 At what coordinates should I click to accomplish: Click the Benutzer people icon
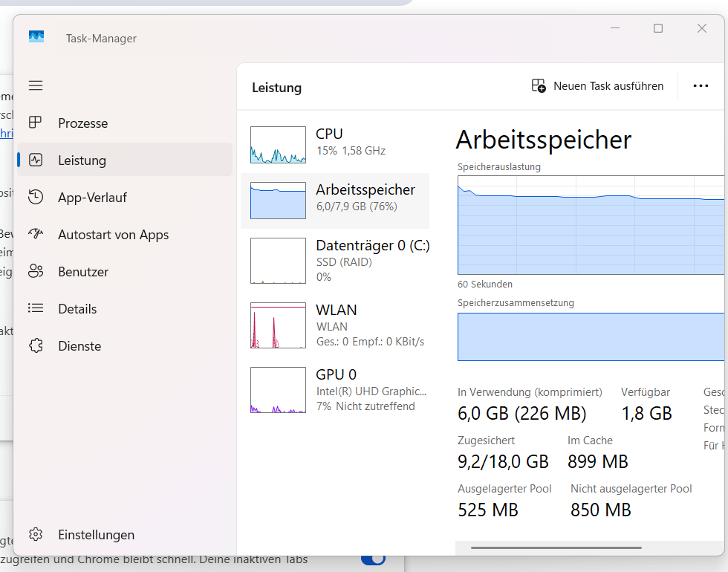[36, 271]
